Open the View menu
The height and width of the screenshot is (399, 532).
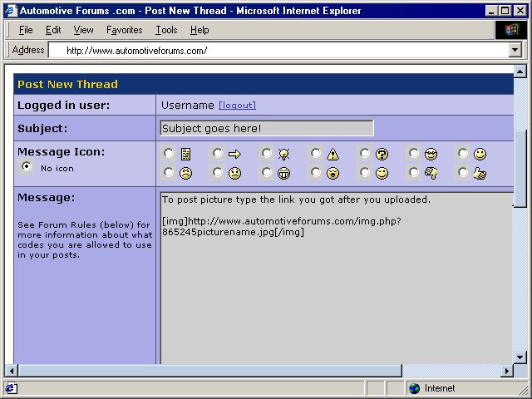(x=83, y=30)
